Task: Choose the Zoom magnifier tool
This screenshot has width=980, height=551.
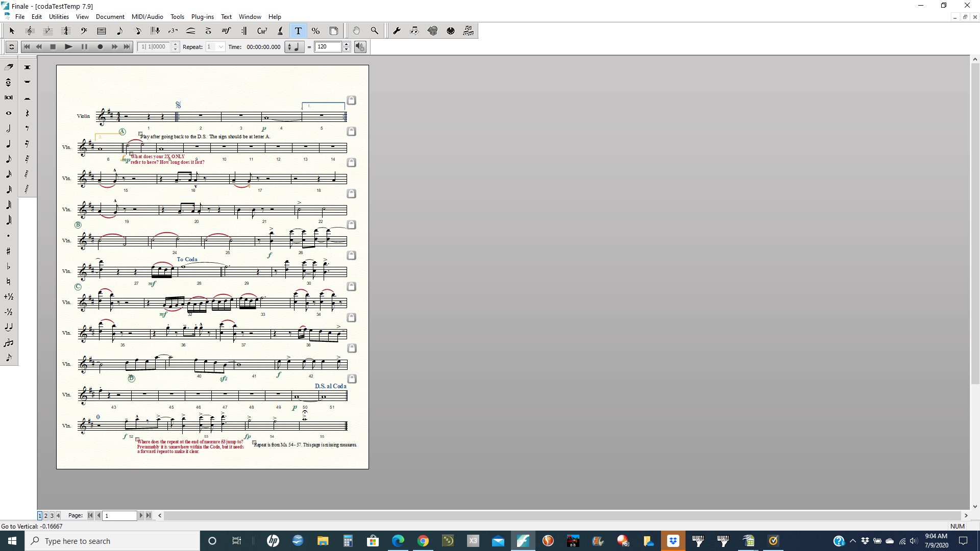Action: (374, 31)
